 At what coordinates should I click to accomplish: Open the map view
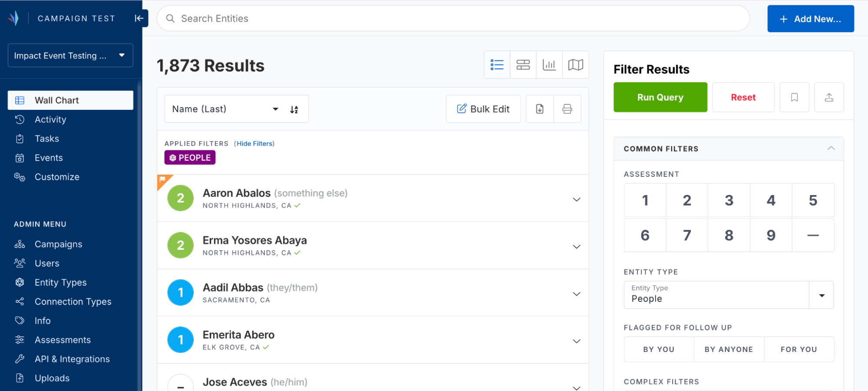[575, 65]
